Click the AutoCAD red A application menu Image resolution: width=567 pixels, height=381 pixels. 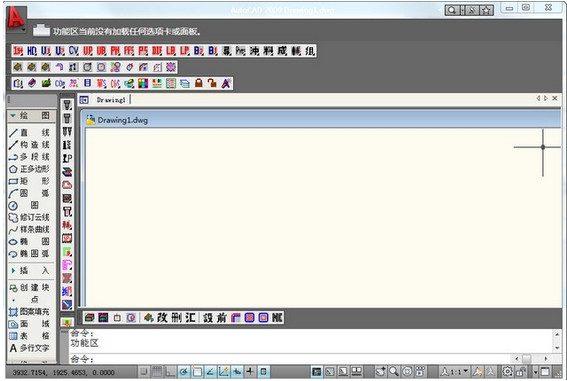coord(16,18)
